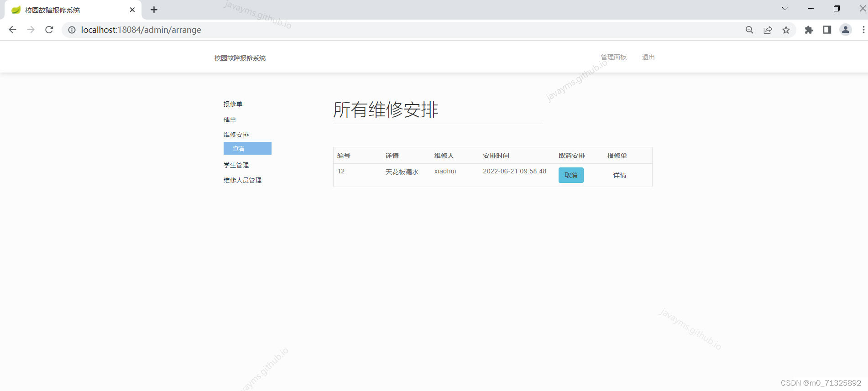The image size is (868, 391).
Task: Open 管理面板 in the top navigation
Action: click(614, 57)
